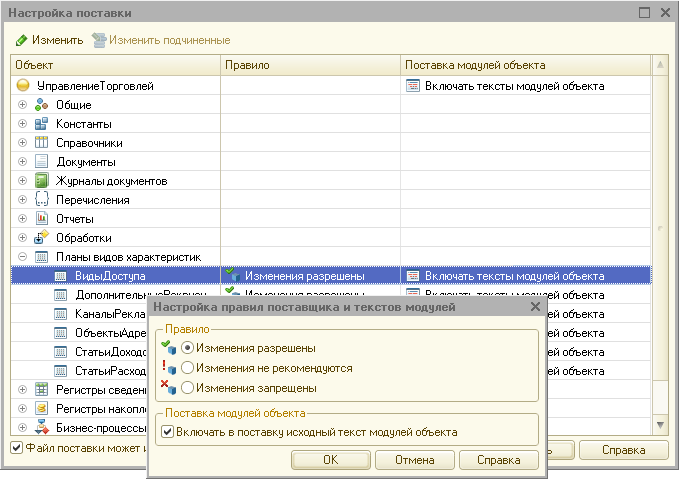The image size is (679, 479).
Task: Click the ДополнительныеРеквизиты row icon
Action: click(x=61, y=295)
